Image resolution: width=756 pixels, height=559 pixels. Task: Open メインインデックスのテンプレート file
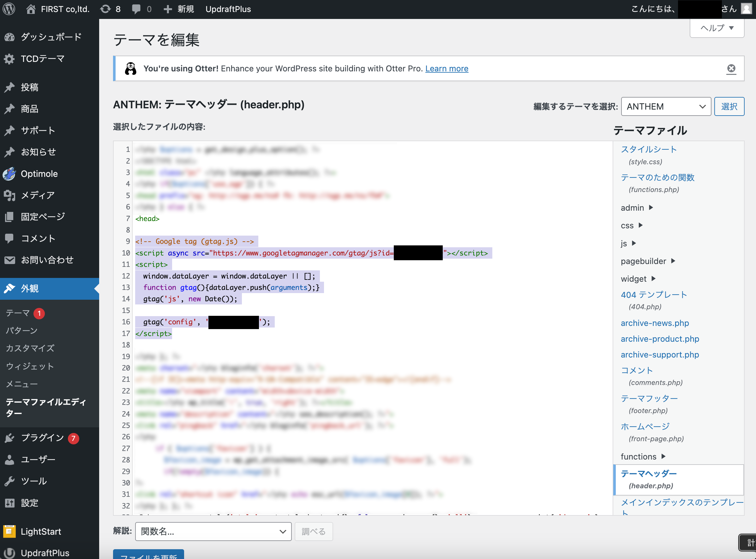[x=682, y=508]
